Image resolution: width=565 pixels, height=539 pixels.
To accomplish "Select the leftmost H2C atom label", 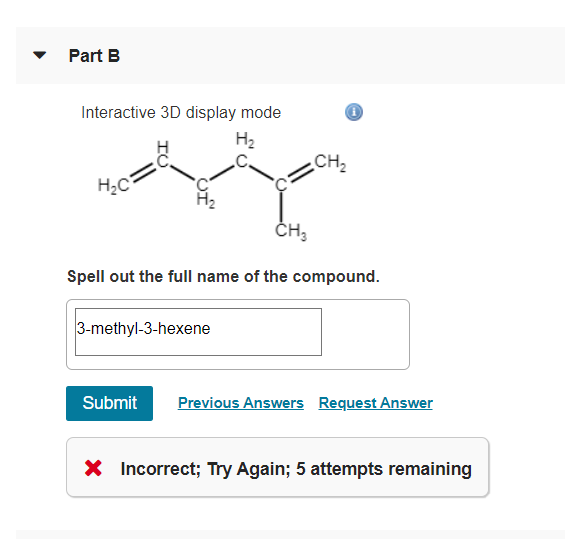I will coord(114,186).
